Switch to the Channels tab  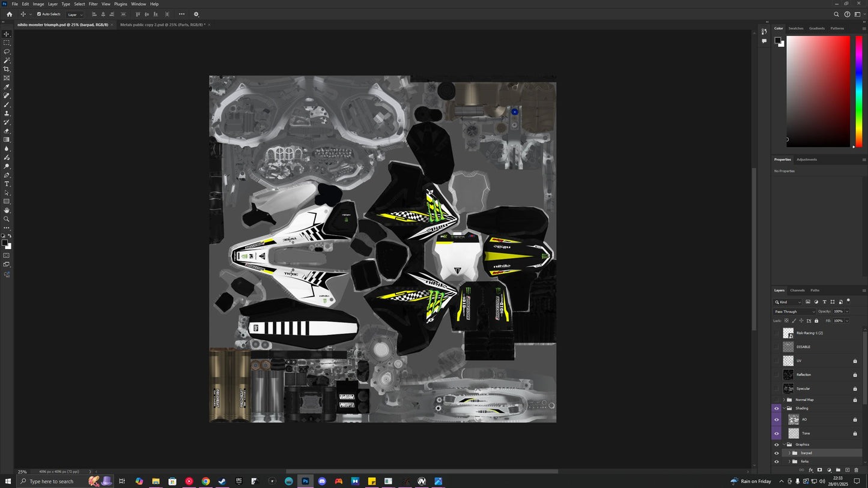pos(797,290)
